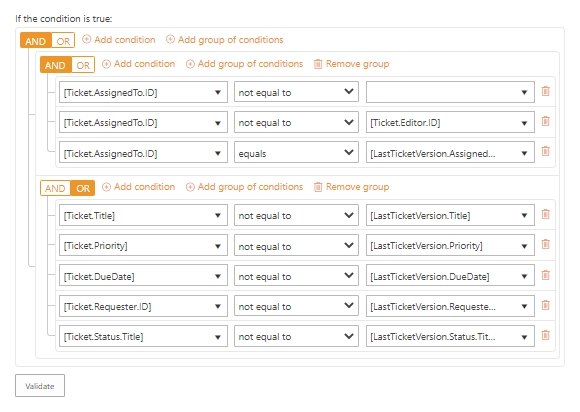Set AssignedTo group to OR

(x=83, y=65)
